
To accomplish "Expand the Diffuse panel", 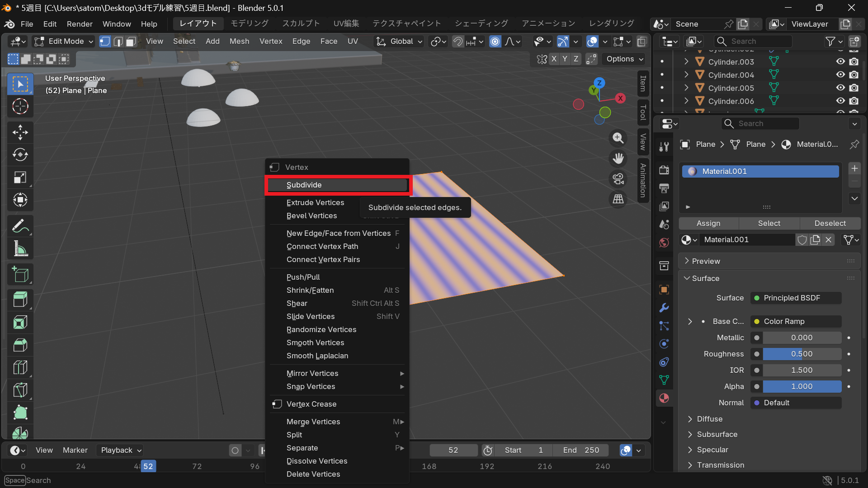I will point(710,419).
